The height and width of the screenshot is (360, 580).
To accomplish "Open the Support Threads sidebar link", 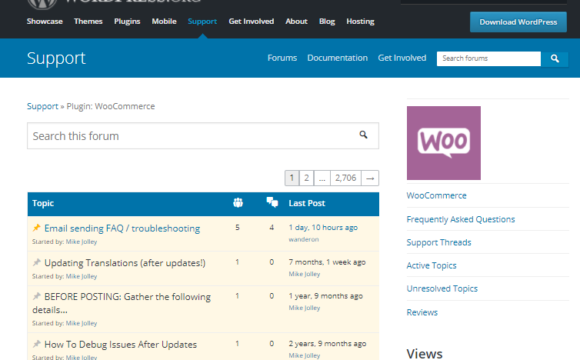I will click(x=439, y=242).
